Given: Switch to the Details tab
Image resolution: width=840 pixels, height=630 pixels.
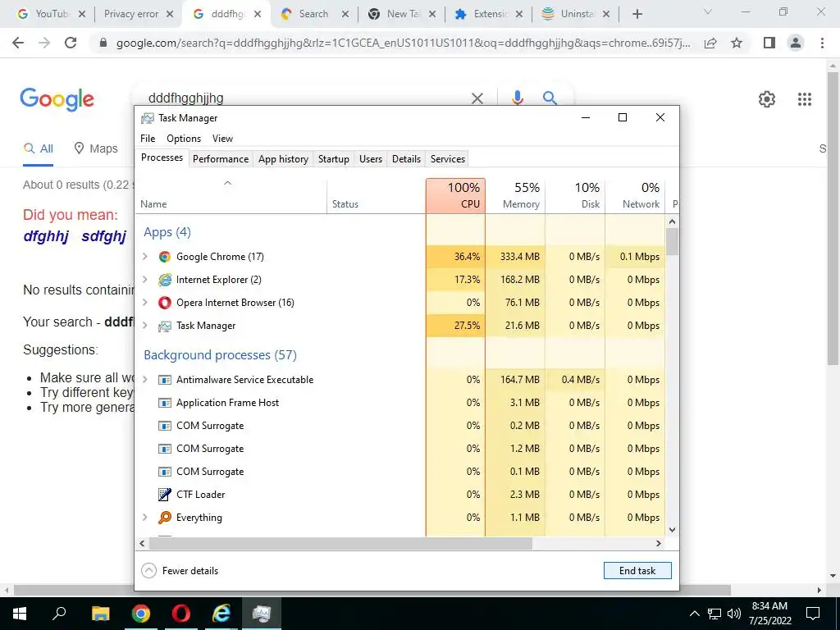Looking at the screenshot, I should [x=406, y=159].
